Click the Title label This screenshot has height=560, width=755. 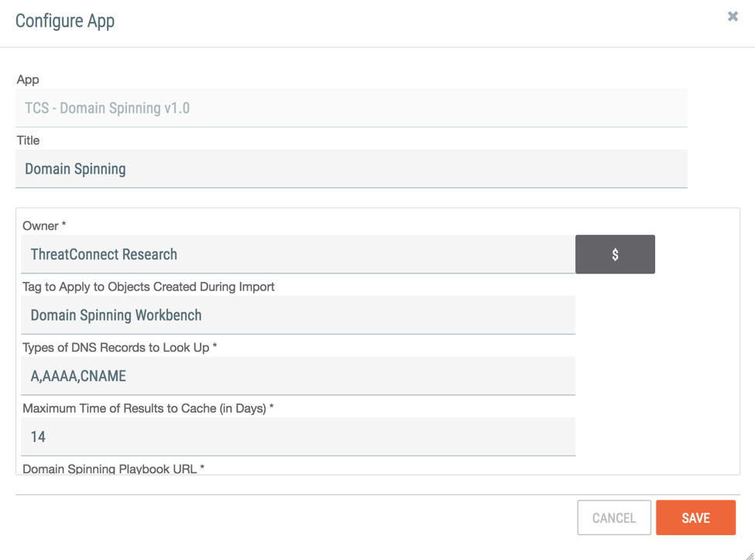pyautogui.click(x=28, y=140)
